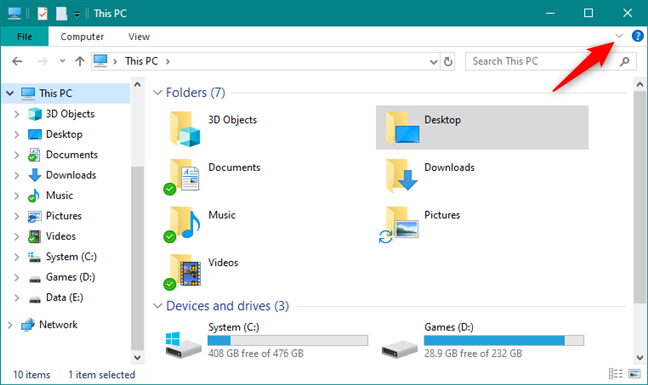Click the "10 items" status text
The height and width of the screenshot is (385, 648).
[32, 375]
